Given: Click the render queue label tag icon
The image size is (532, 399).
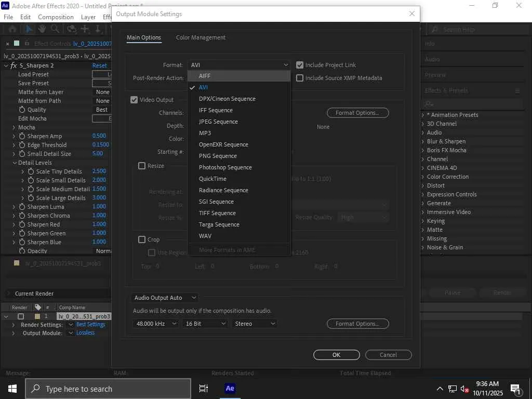Looking at the screenshot, I should tap(37, 308).
